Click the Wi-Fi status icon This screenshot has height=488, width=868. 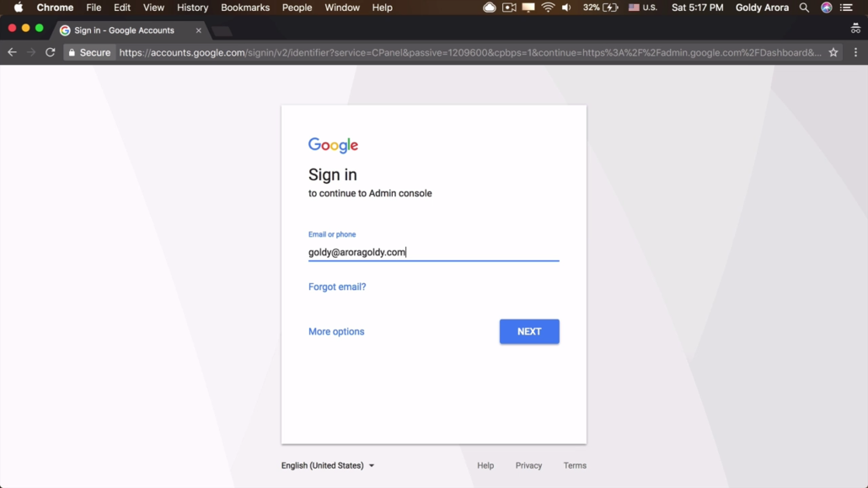[x=548, y=8]
